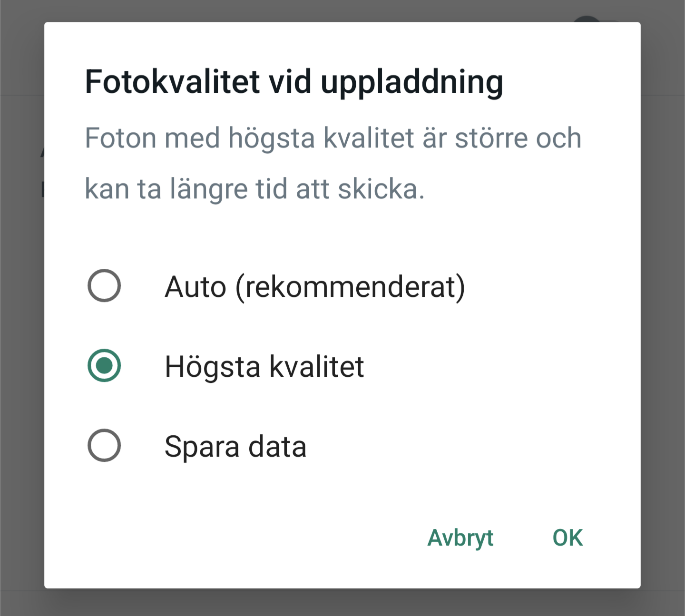Screen dimensions: 685x616
Task: Click description line "kan ta längre tid att skicka."
Action: 254,189
